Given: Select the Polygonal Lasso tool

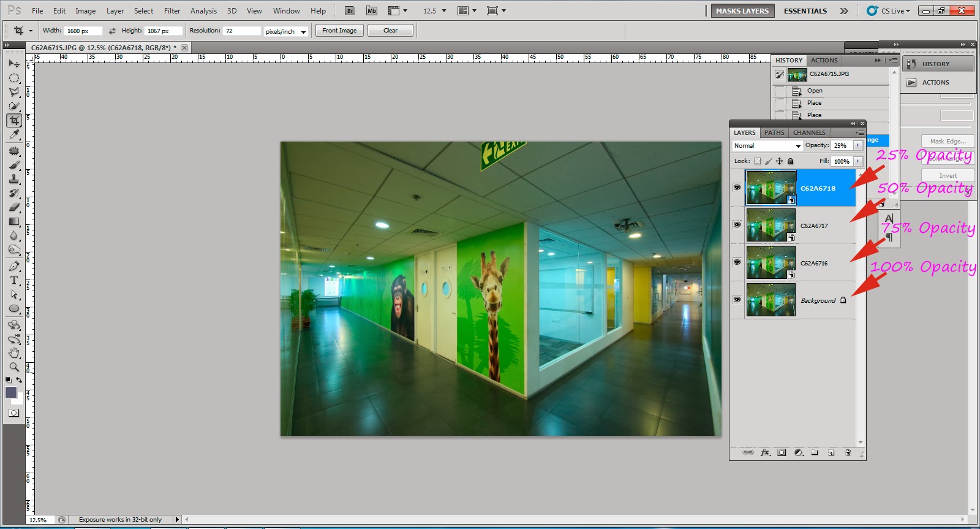Looking at the screenshot, I should [14, 92].
